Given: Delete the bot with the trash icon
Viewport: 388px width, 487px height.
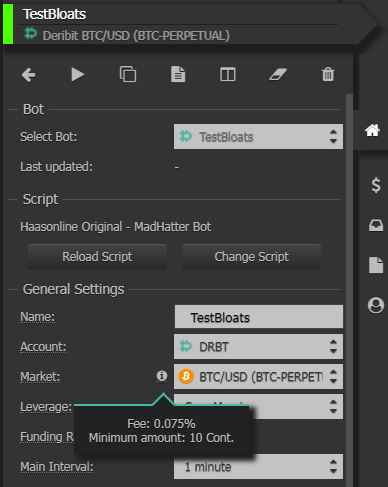Looking at the screenshot, I should (328, 74).
